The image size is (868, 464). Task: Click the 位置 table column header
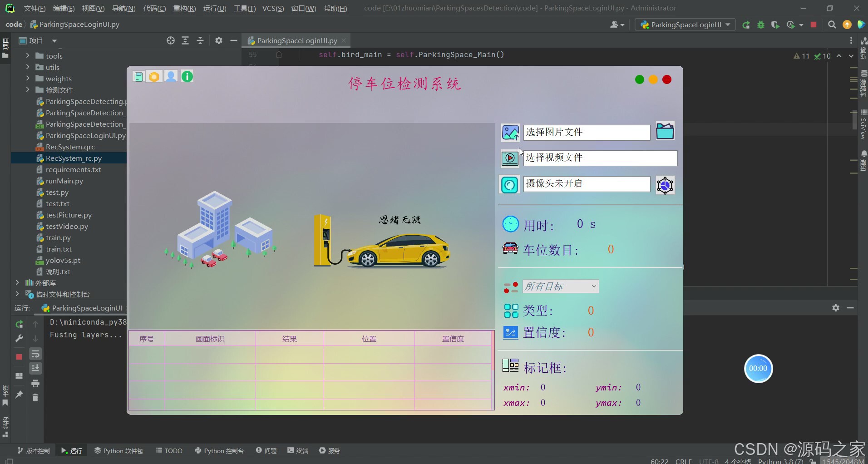tap(369, 339)
